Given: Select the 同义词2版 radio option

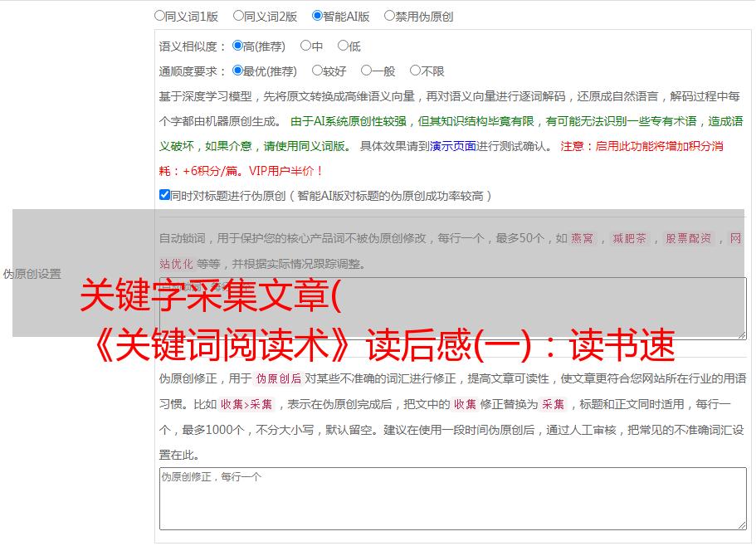Looking at the screenshot, I should tap(238, 16).
